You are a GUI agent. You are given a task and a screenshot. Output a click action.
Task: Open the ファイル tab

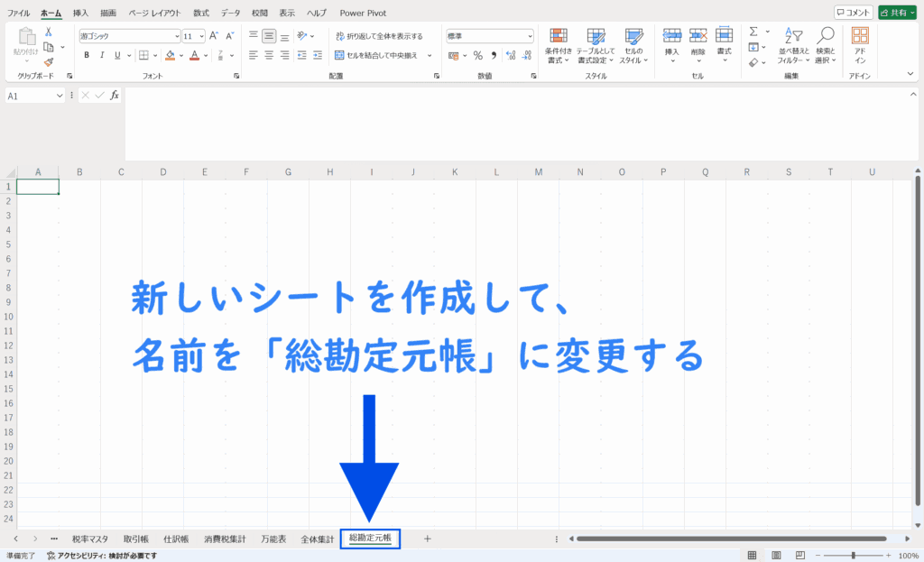click(18, 13)
